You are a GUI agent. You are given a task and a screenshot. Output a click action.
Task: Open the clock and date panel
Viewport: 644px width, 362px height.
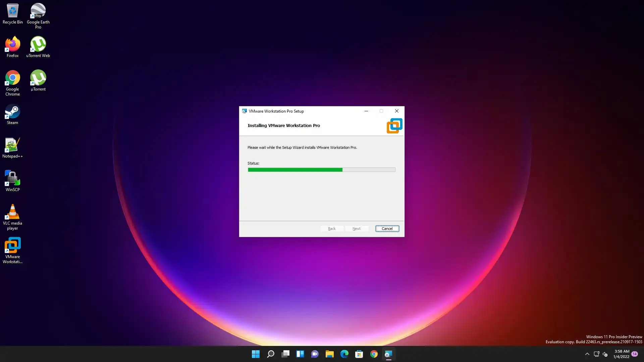click(x=621, y=354)
